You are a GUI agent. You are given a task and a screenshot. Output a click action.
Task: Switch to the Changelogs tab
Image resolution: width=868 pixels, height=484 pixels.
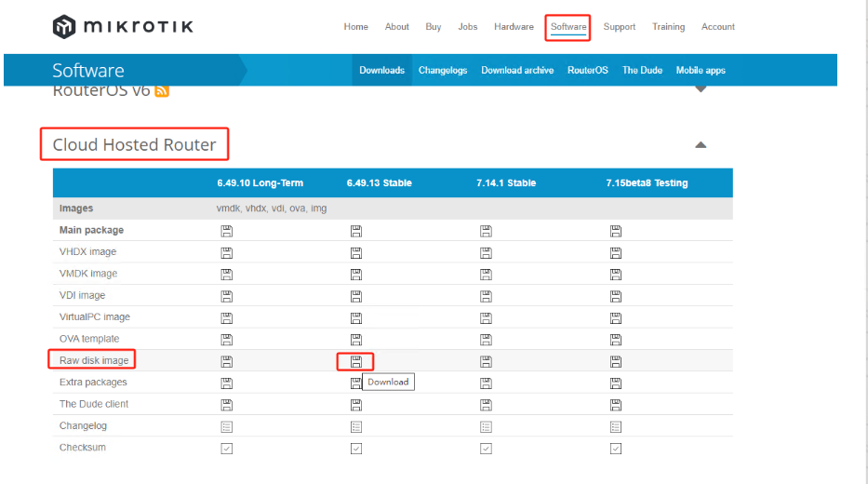click(443, 71)
